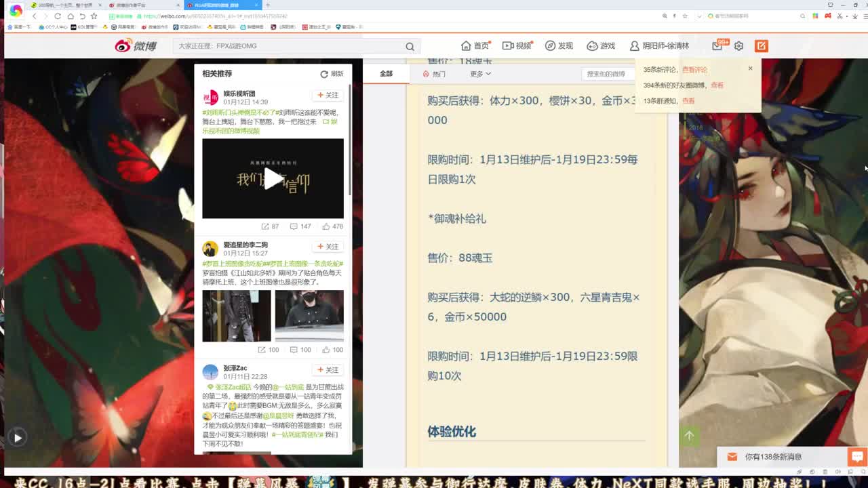
Task: Click the orange compose post button
Action: [x=762, y=45]
